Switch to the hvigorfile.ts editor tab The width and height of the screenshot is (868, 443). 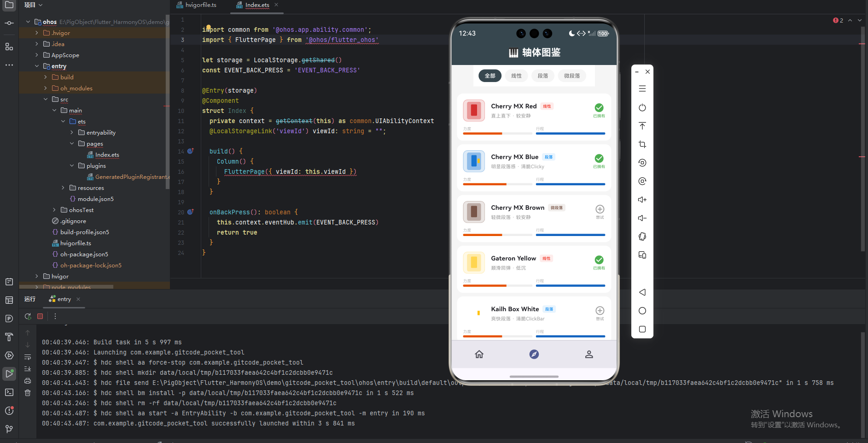pos(197,5)
